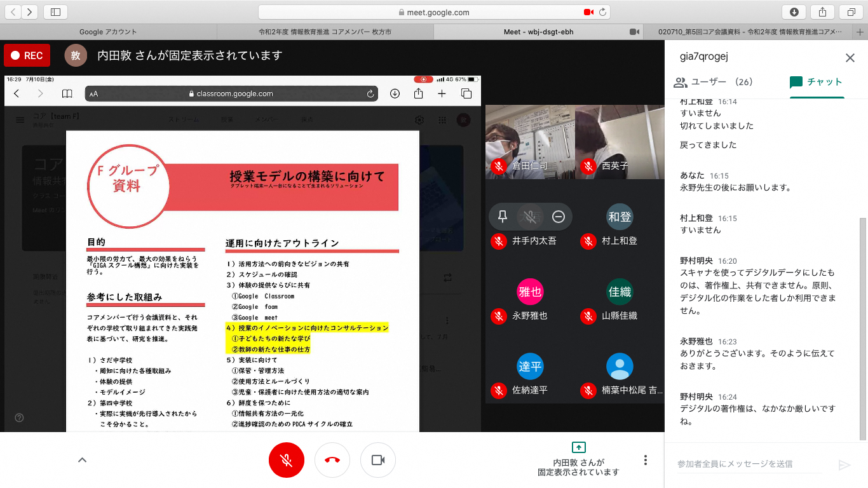The height and width of the screenshot is (488, 868).
Task: Click 倉田仁司's video thumbnail
Action: pyautogui.click(x=530, y=141)
